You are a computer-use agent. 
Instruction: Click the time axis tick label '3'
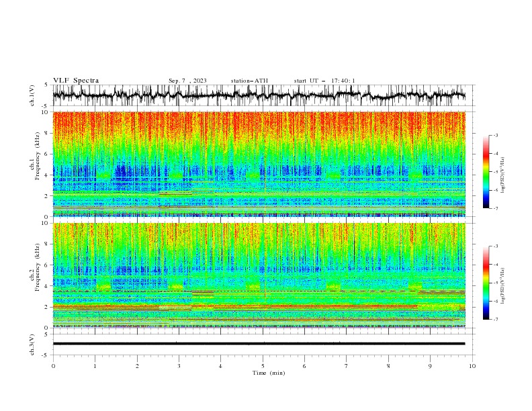click(x=179, y=366)
